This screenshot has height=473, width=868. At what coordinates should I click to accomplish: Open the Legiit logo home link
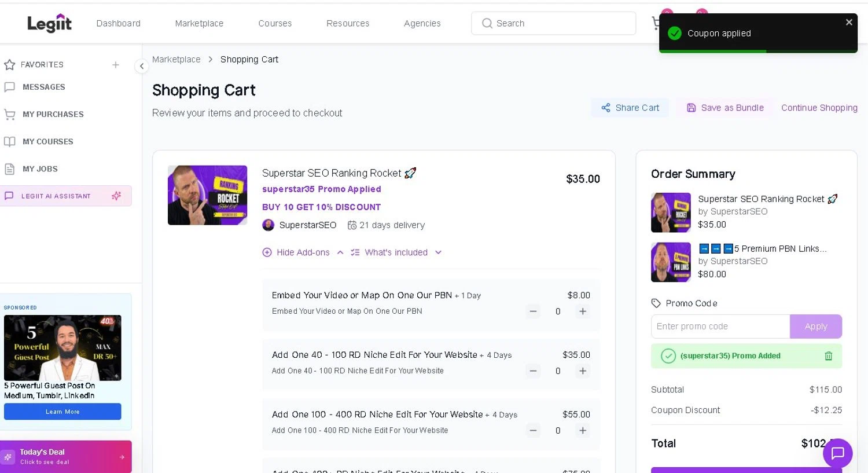tap(50, 23)
